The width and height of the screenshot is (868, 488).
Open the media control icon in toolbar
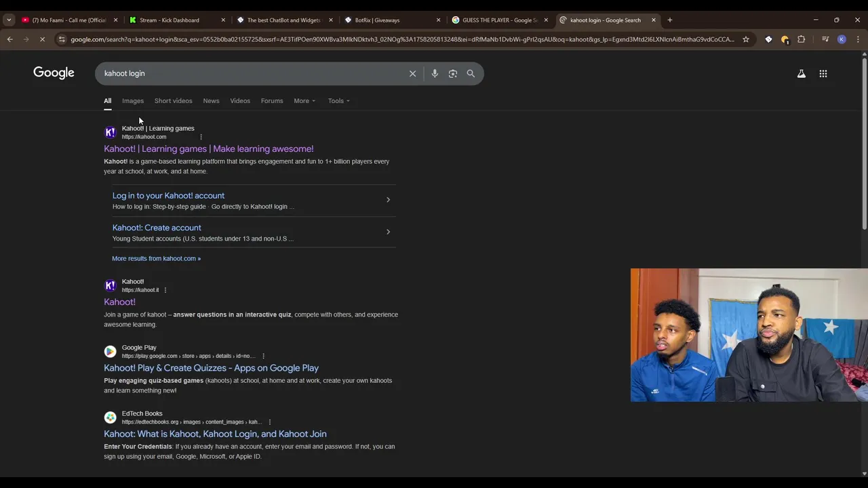pyautogui.click(x=825, y=39)
